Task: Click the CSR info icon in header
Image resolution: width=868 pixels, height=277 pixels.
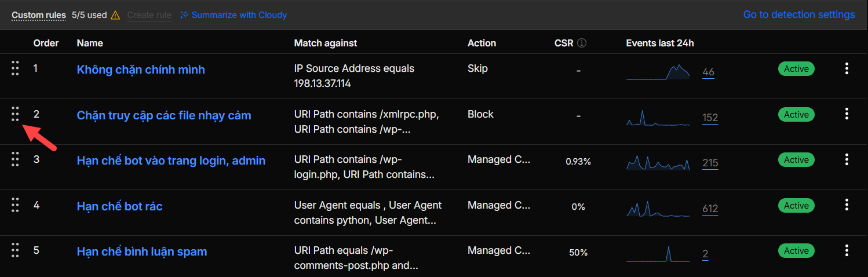Action: tap(582, 43)
